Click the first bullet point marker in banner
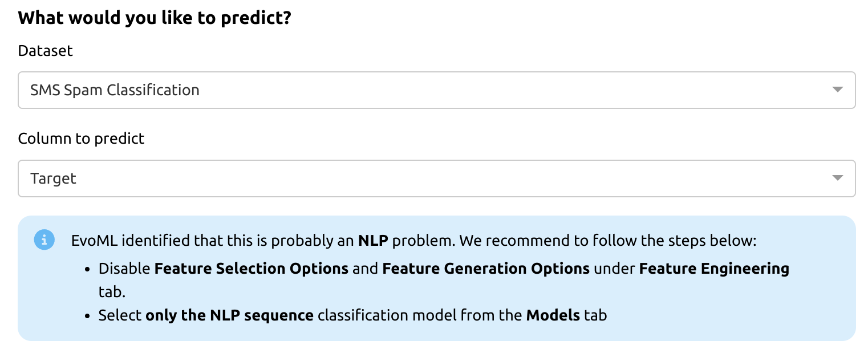The height and width of the screenshot is (349, 868). pyautogui.click(x=88, y=269)
